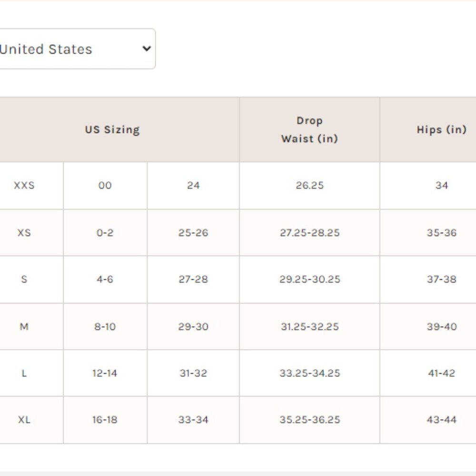Click the 26.25 drop waist value

[309, 185]
